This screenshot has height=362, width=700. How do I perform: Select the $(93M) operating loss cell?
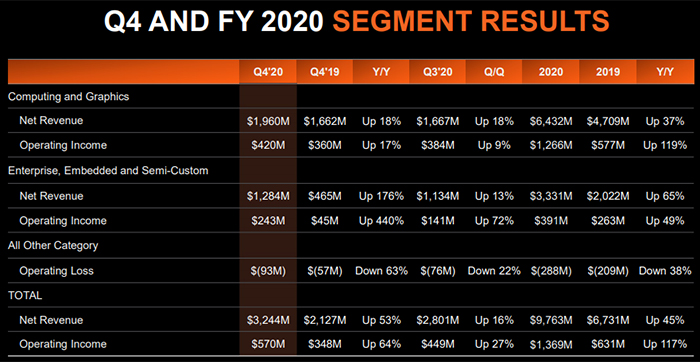[x=268, y=270]
